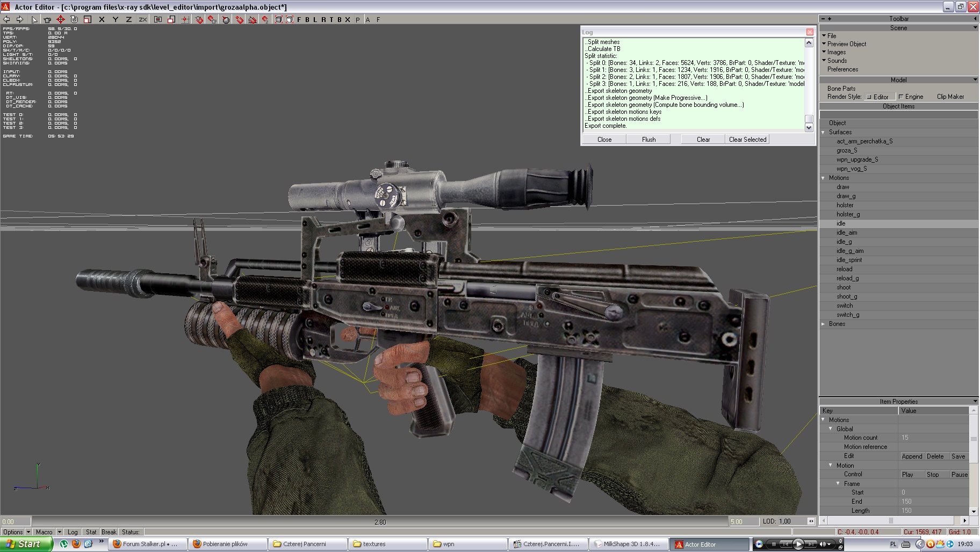The width and height of the screenshot is (980, 552).
Task: Click the Clear button in Log
Action: coord(703,140)
